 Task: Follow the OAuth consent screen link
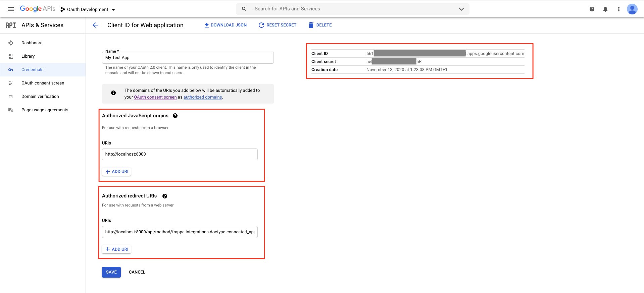(x=155, y=97)
